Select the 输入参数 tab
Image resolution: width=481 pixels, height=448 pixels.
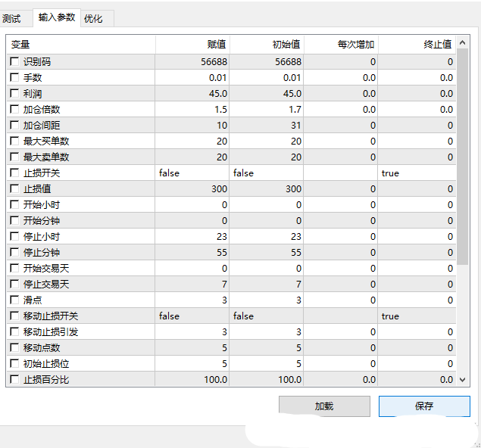coord(57,17)
